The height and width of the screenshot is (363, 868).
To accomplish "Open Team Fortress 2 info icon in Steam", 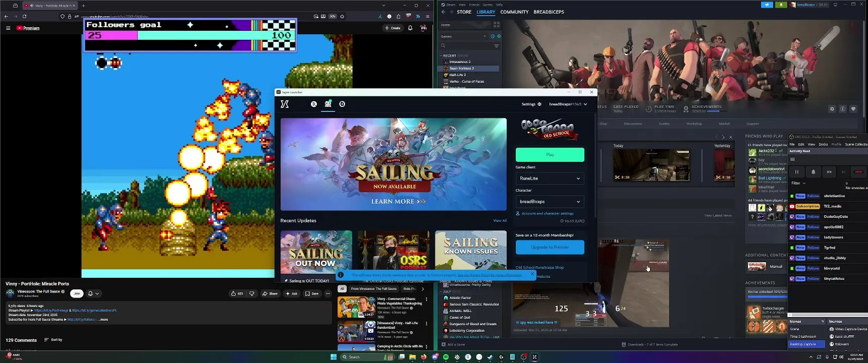I will pyautogui.click(x=843, y=109).
